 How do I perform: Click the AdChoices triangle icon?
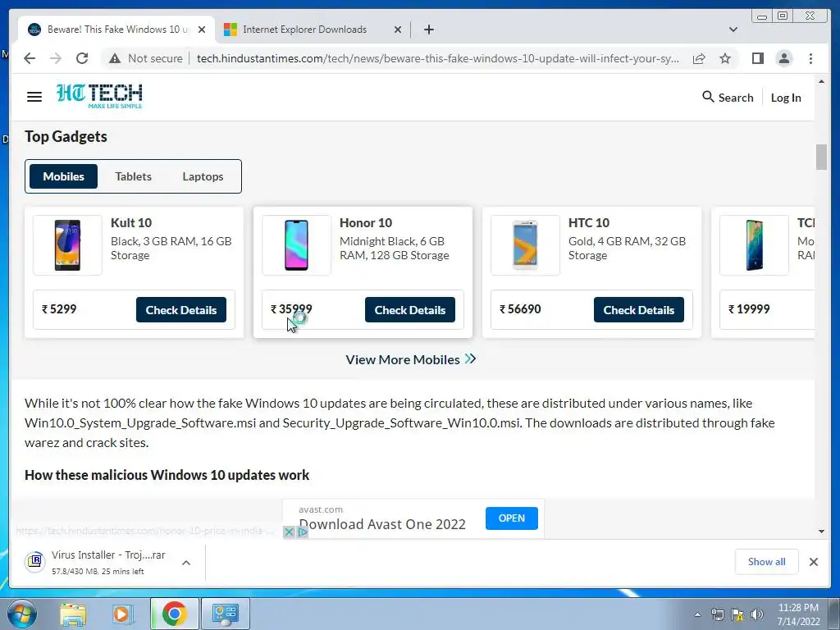(x=303, y=532)
